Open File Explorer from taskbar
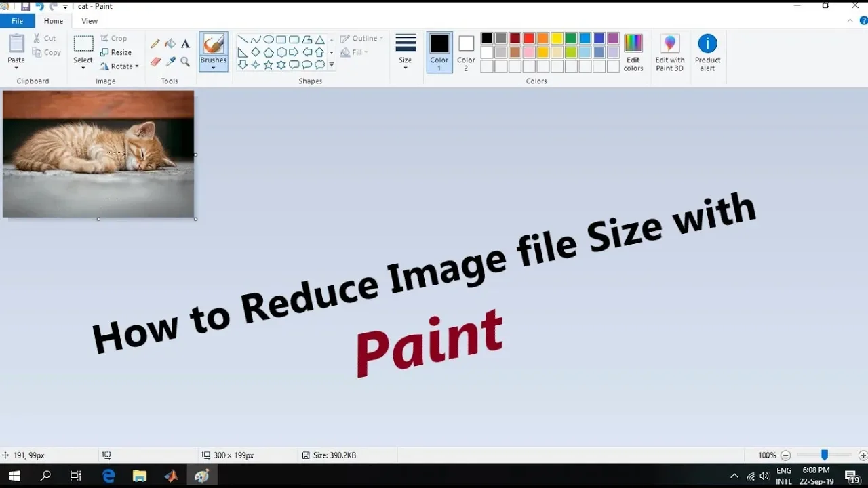This screenshot has height=488, width=868. tap(140, 476)
